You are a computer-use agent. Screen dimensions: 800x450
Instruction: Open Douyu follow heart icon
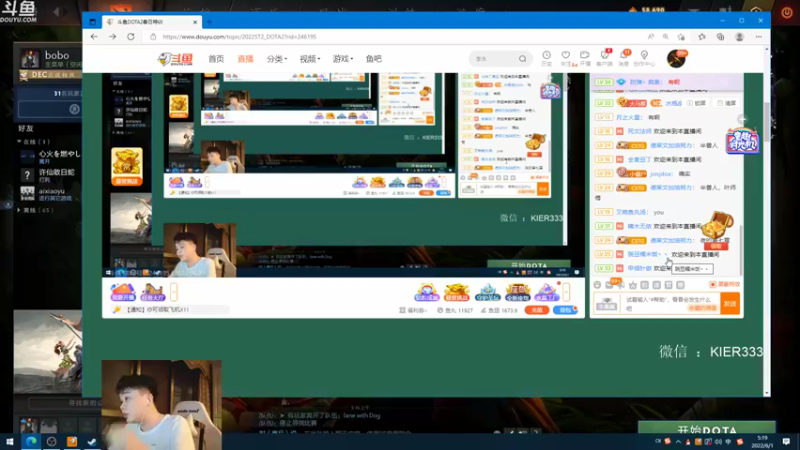tap(566, 58)
